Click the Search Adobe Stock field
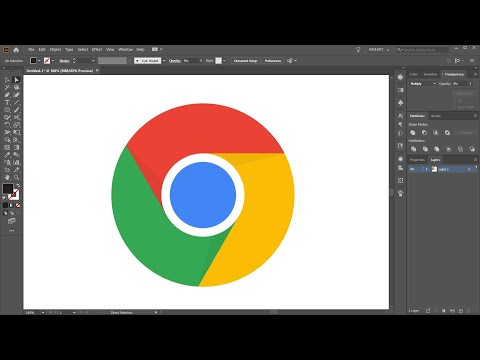The image size is (480, 360). (423, 50)
